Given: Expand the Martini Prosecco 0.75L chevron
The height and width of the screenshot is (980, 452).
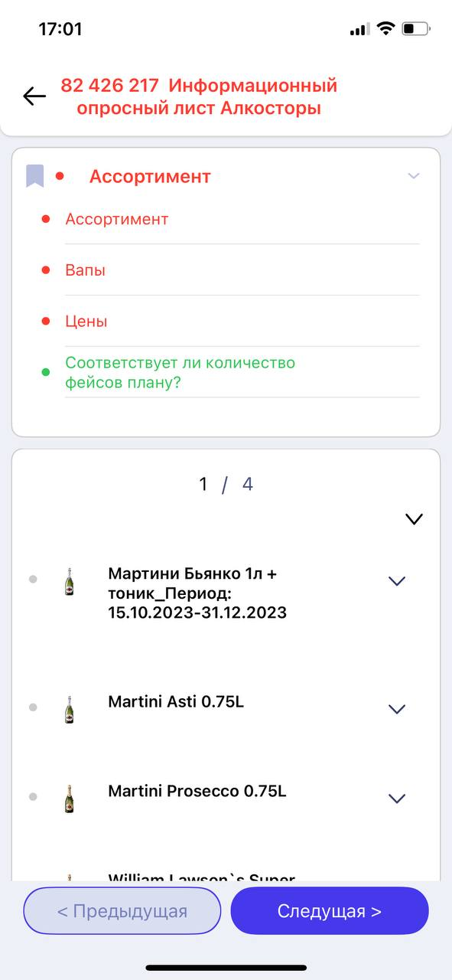Looking at the screenshot, I should point(396,799).
